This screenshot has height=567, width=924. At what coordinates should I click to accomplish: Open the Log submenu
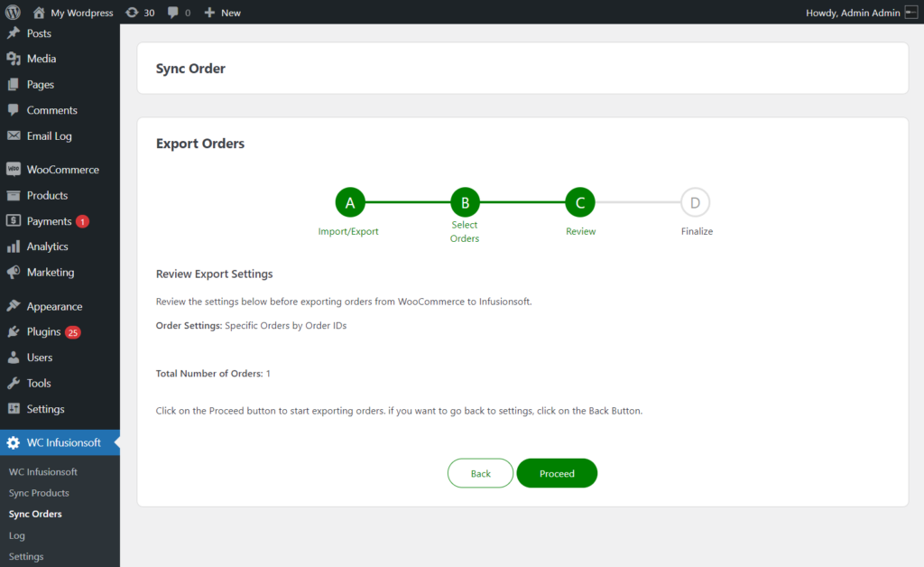pyautogui.click(x=16, y=535)
